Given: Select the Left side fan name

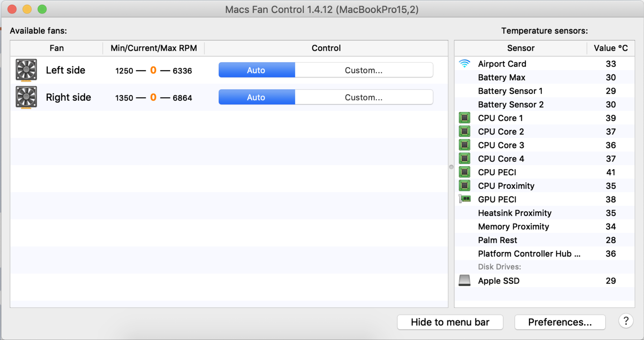Looking at the screenshot, I should tap(66, 70).
